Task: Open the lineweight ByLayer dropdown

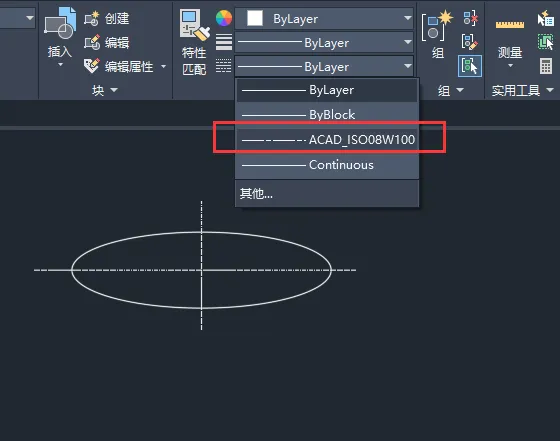Action: coord(324,42)
